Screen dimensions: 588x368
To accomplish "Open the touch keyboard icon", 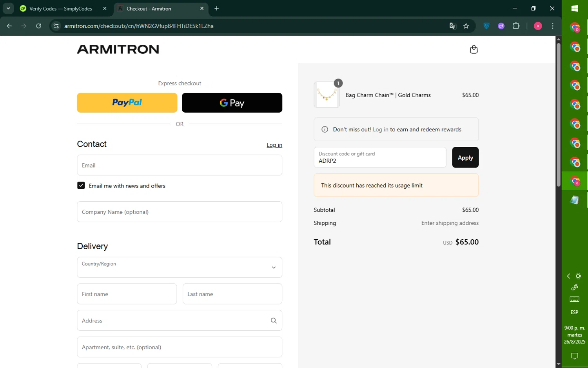I will click(575, 299).
